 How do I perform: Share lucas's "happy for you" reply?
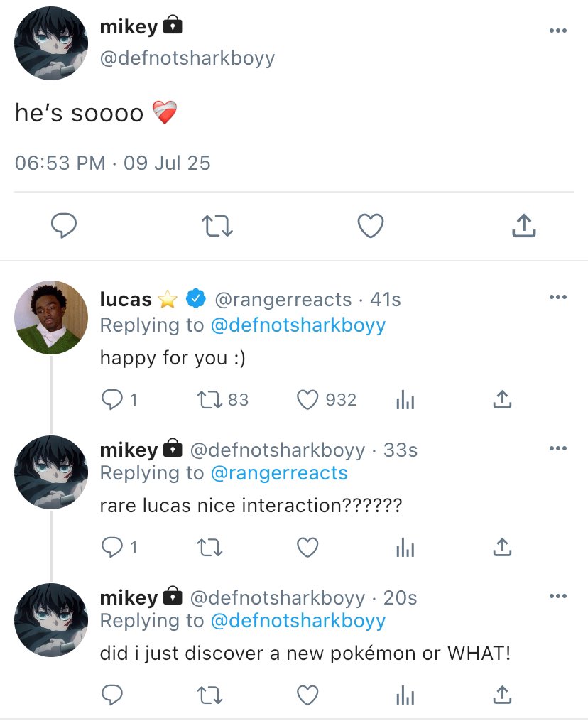coord(502,400)
